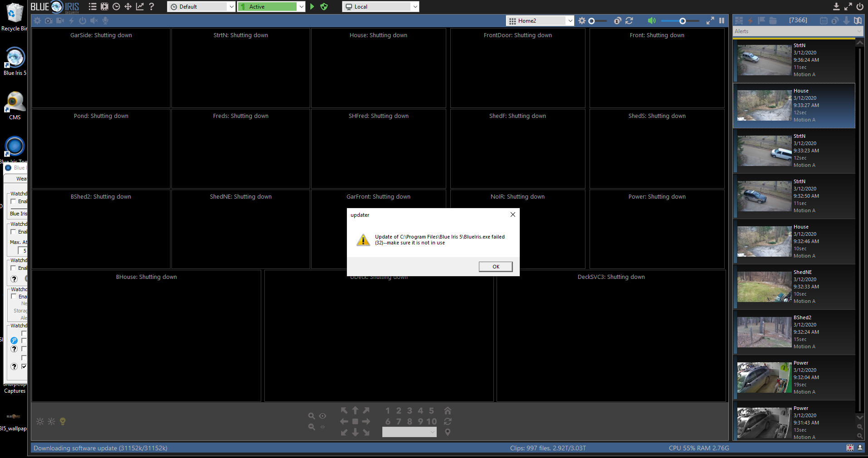Screen dimensions: 868x458
Task: Open StrtN alert clip from 9:36:24 AM
Action: click(x=794, y=60)
